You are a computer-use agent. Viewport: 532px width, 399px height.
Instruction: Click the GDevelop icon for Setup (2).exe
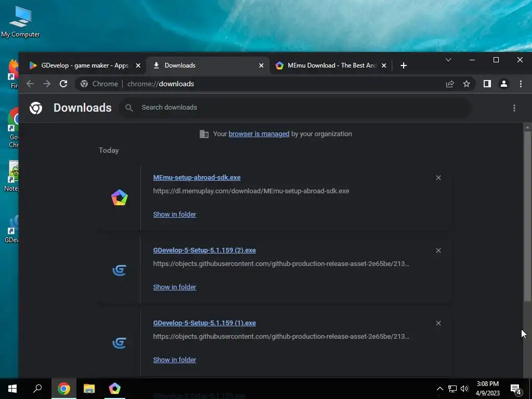(x=119, y=270)
